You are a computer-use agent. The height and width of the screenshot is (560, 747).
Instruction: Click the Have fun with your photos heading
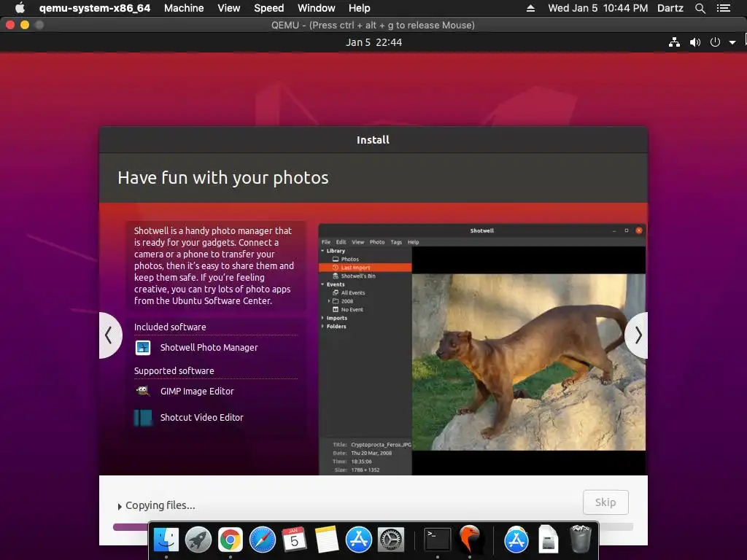[223, 178]
